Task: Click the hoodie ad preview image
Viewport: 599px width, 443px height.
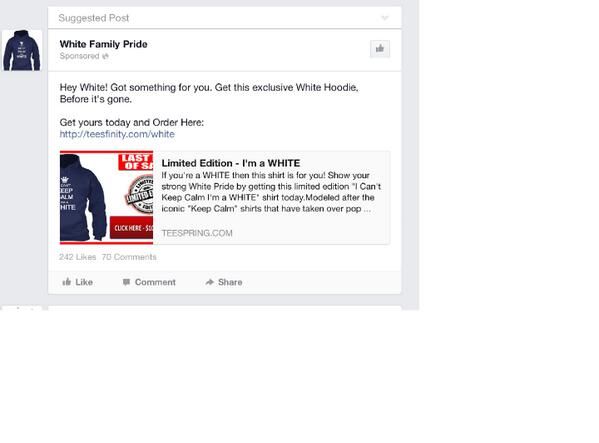Action: coord(107,197)
